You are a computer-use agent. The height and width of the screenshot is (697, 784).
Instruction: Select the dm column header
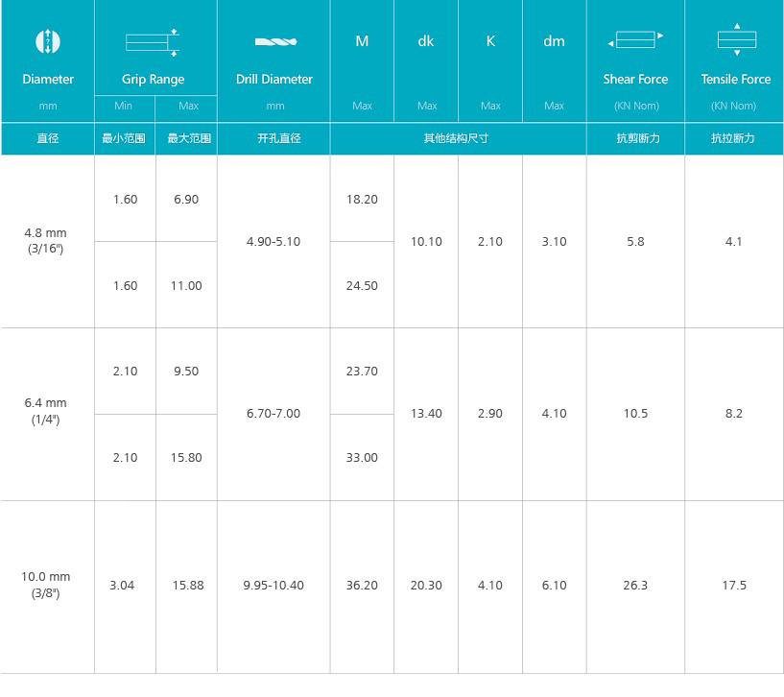554,41
